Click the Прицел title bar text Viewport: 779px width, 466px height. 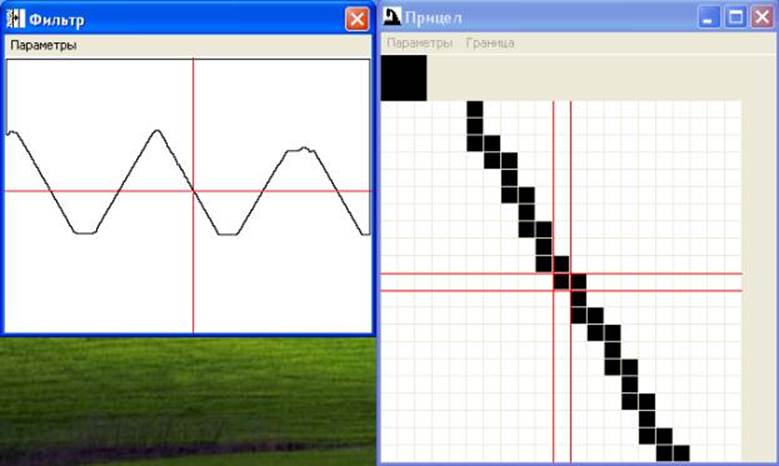[433, 18]
